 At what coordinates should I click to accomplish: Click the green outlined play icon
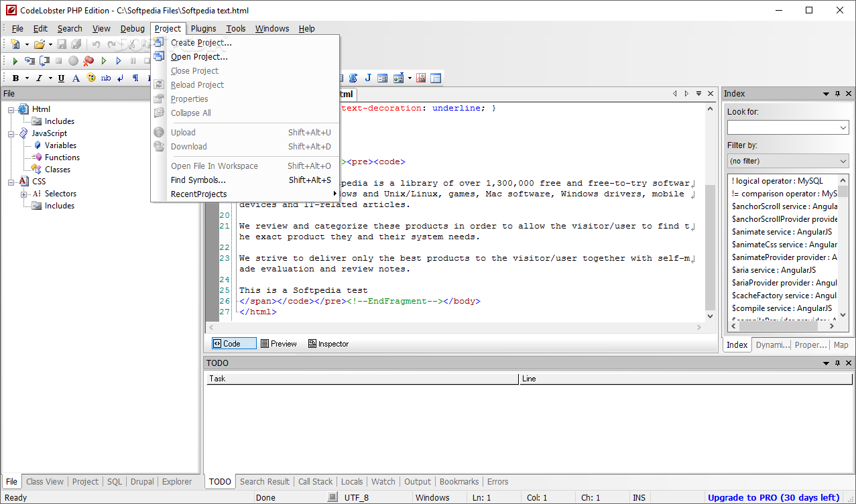tap(104, 61)
